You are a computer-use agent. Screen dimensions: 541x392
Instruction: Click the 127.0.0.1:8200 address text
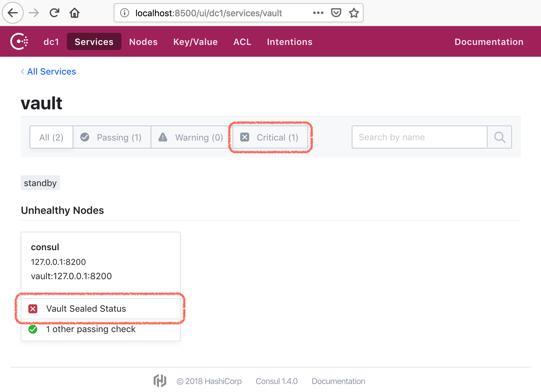click(58, 262)
